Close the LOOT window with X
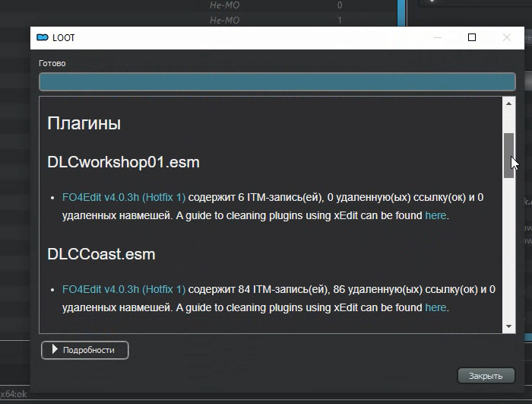Screen dimensions: 532x404 (507, 37)
